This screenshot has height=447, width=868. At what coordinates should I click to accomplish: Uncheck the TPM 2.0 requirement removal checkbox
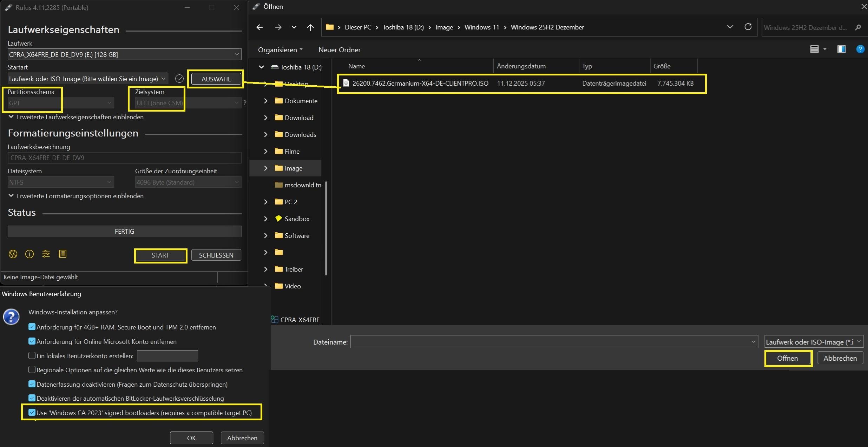coord(32,327)
